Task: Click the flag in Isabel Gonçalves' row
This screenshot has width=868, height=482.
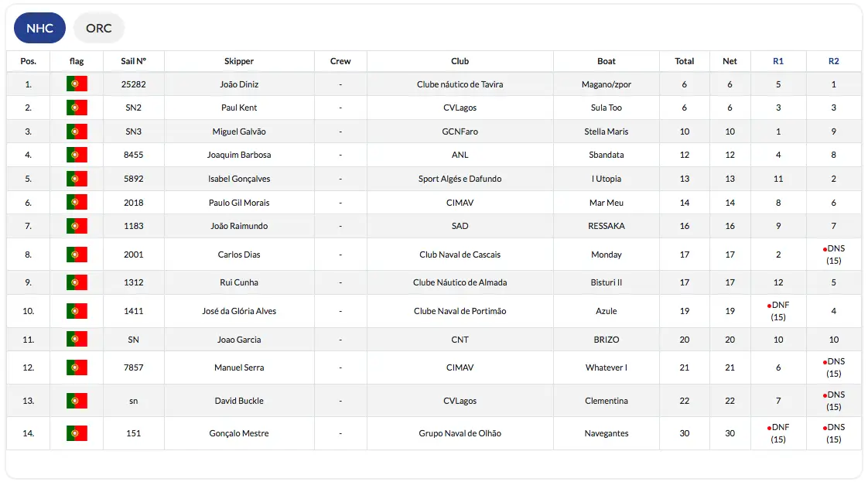Action: tap(77, 179)
